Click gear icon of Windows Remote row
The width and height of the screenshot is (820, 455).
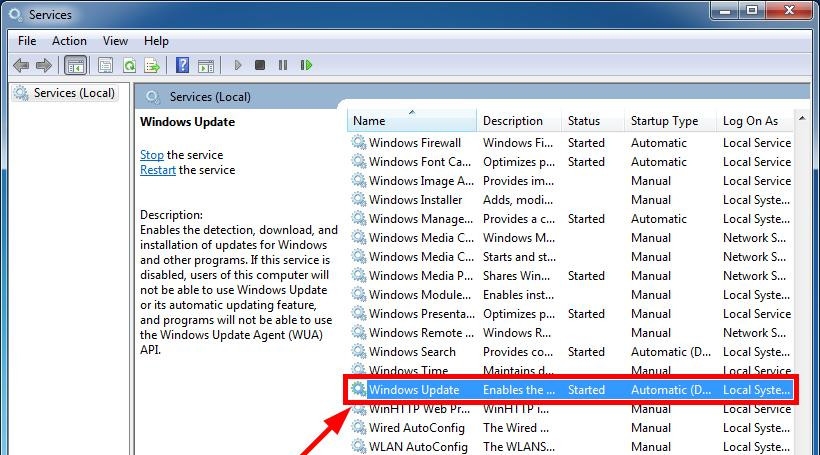[x=359, y=333]
